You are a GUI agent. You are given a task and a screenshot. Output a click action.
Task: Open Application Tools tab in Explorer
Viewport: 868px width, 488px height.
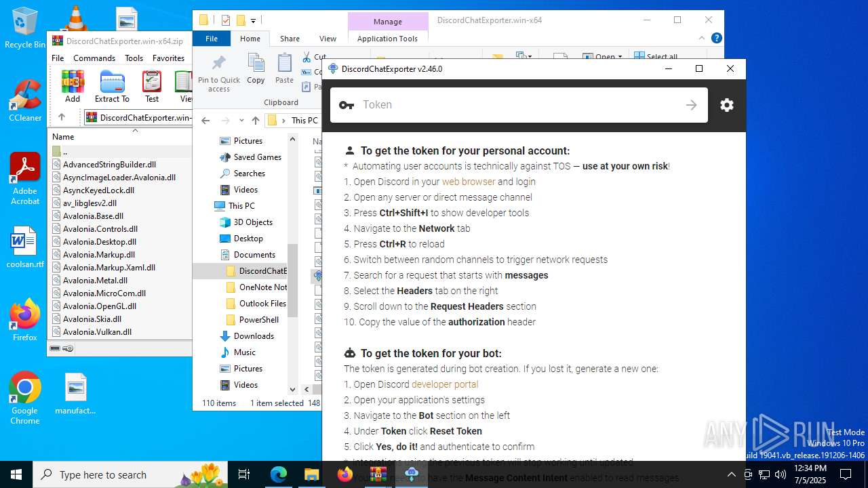pyautogui.click(x=387, y=39)
